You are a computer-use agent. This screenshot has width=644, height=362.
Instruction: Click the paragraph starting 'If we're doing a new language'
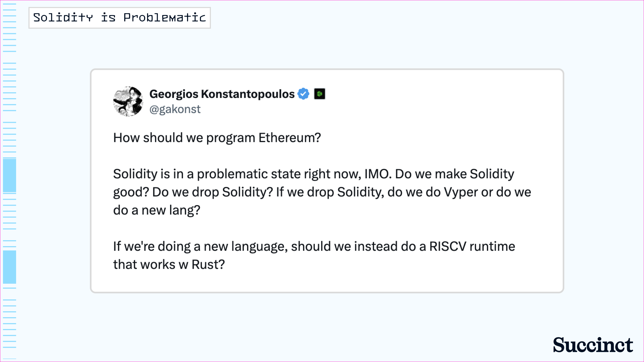pyautogui.click(x=314, y=255)
